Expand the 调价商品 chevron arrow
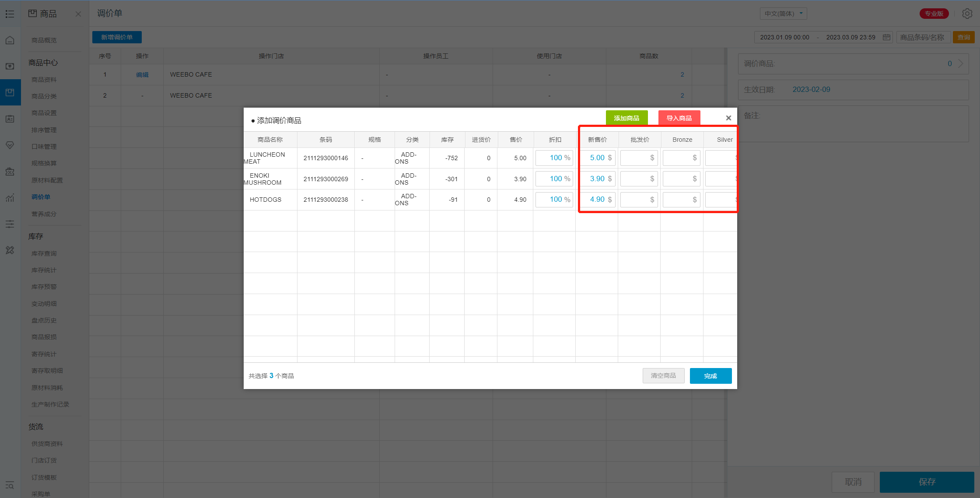 tap(960, 64)
